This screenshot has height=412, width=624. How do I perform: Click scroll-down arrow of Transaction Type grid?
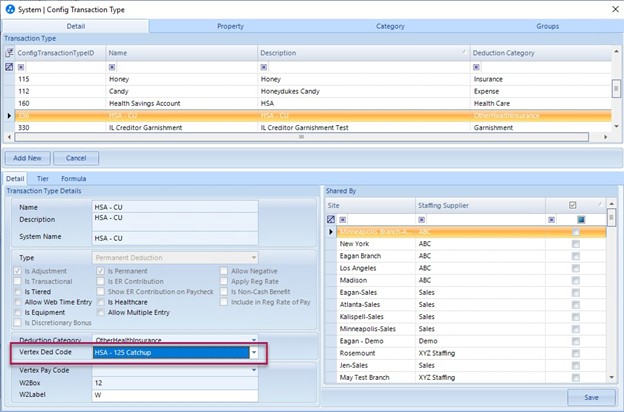[x=616, y=127]
